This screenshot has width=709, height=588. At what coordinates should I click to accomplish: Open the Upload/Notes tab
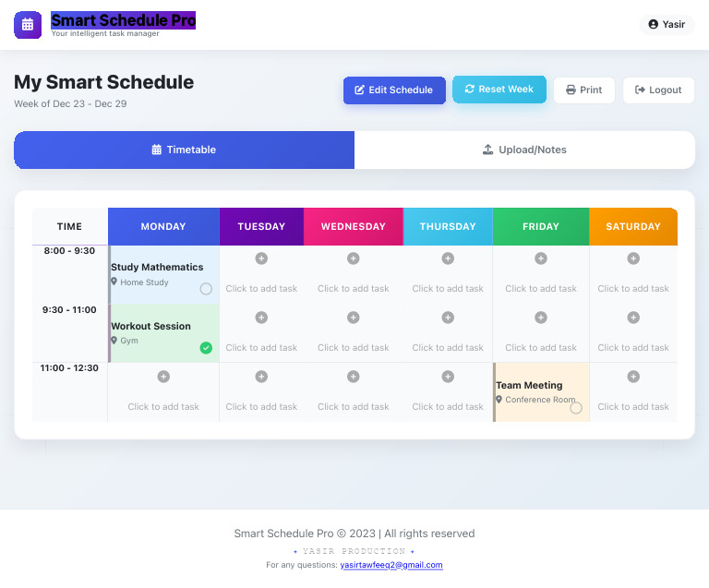(524, 150)
